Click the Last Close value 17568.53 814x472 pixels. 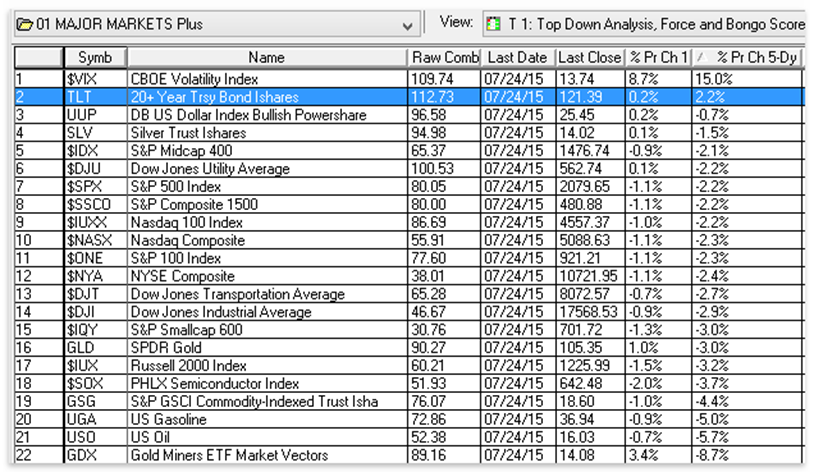click(x=588, y=312)
